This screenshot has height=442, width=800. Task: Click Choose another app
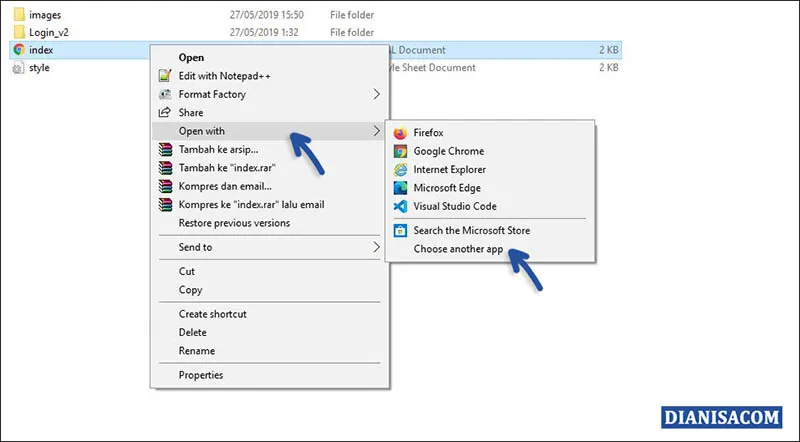490,249
